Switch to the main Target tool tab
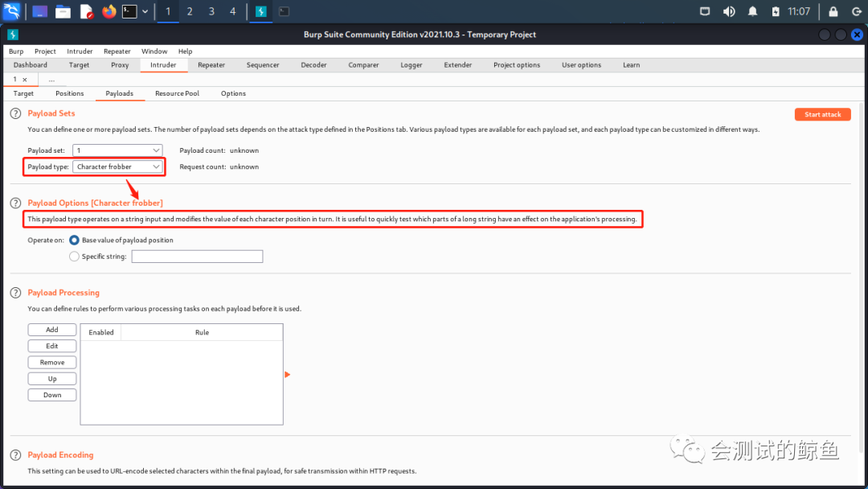The image size is (868, 489). point(79,65)
